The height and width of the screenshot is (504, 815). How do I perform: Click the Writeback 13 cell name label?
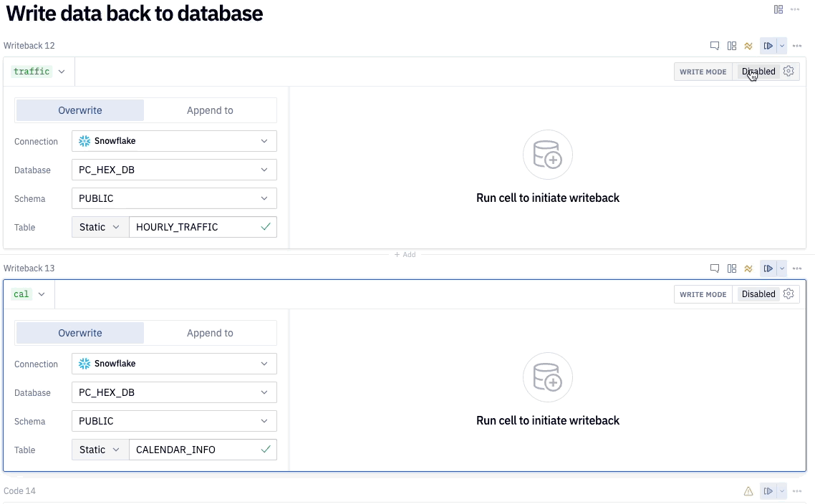click(29, 268)
